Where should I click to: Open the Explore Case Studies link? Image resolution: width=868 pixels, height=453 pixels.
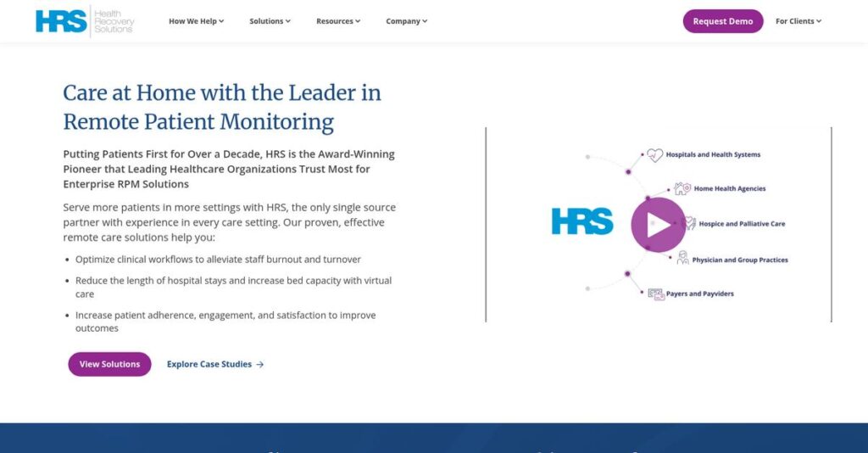point(215,365)
